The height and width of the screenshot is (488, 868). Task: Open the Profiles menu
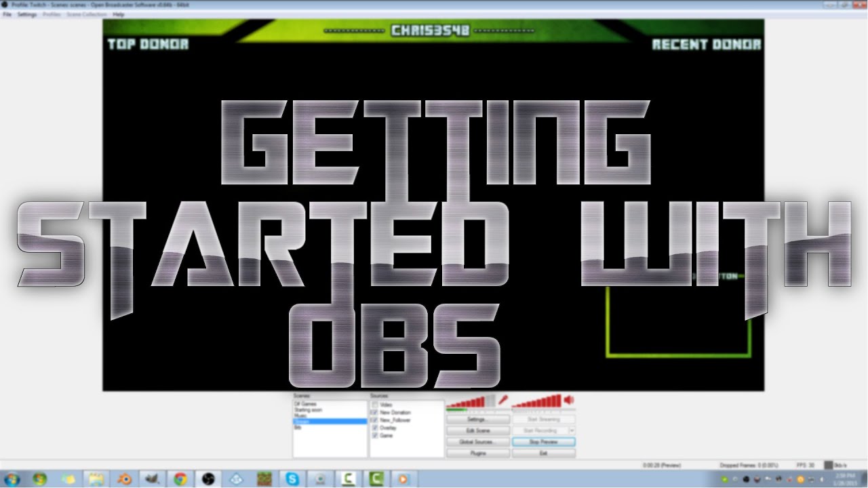[52, 14]
